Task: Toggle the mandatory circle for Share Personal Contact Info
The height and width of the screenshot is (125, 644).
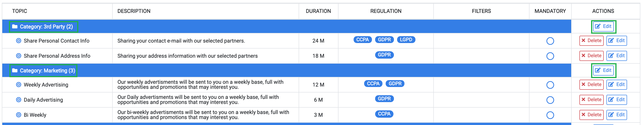Action: pos(550,41)
